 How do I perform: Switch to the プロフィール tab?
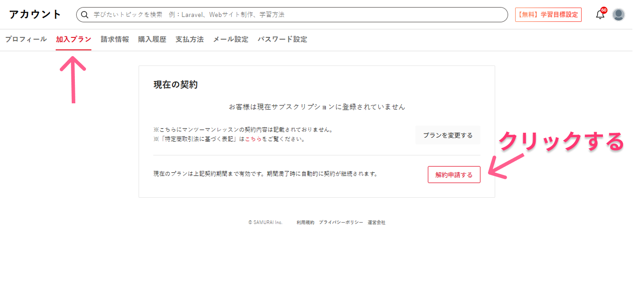pos(26,39)
